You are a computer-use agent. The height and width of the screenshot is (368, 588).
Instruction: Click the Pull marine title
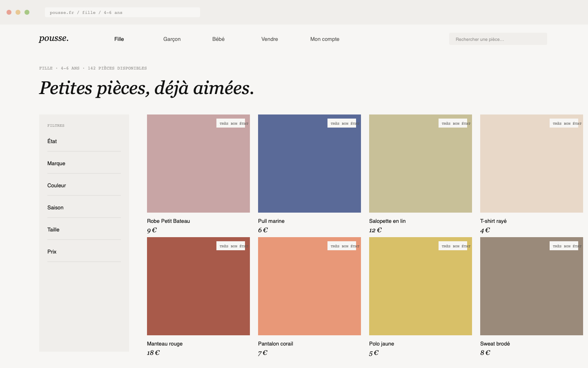[271, 221]
